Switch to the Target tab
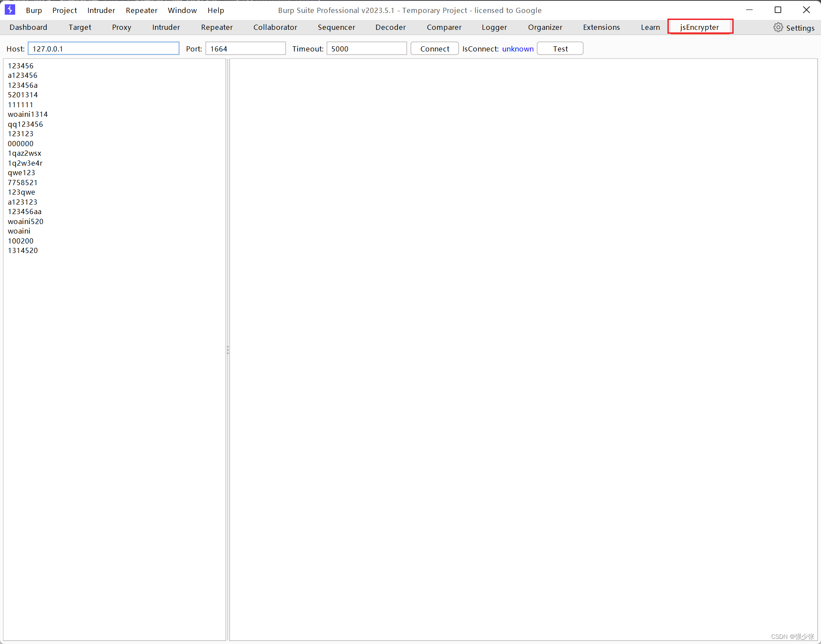 80,27
